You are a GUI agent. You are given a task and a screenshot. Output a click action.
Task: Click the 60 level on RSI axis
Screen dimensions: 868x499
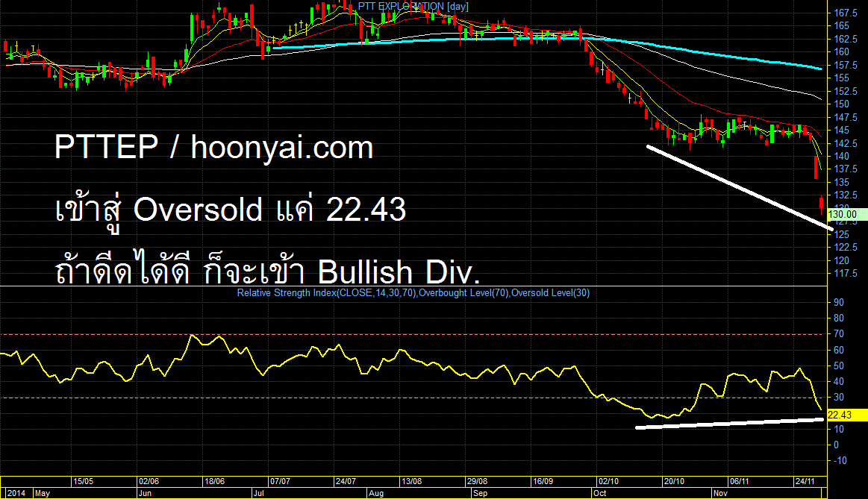(x=839, y=350)
